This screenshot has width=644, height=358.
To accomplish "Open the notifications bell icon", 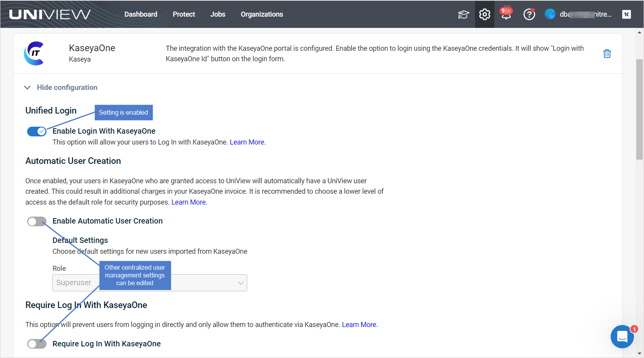I will (506, 14).
